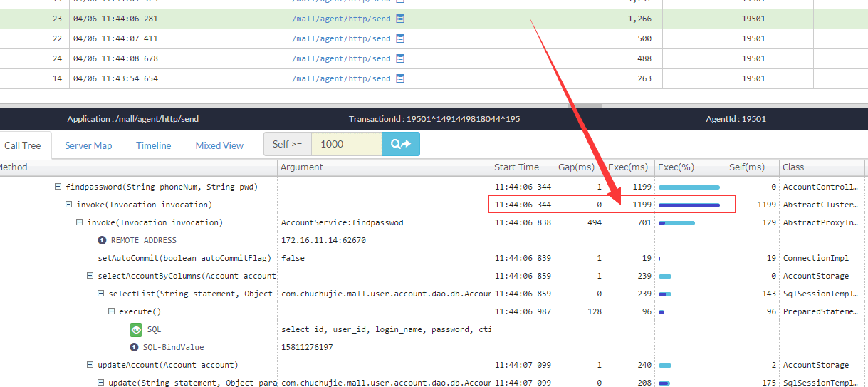Click the detail icon in row 22
The width and height of the screenshot is (868, 387).
400,38
